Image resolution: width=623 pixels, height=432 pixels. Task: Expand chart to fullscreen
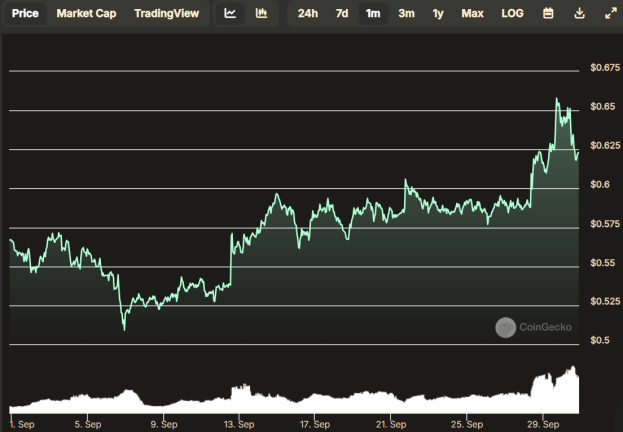point(610,14)
